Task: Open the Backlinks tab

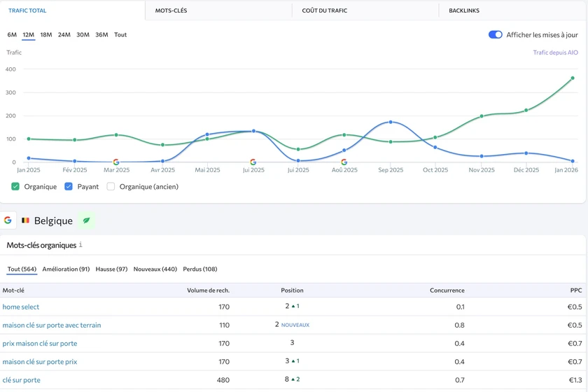Action: click(465, 10)
